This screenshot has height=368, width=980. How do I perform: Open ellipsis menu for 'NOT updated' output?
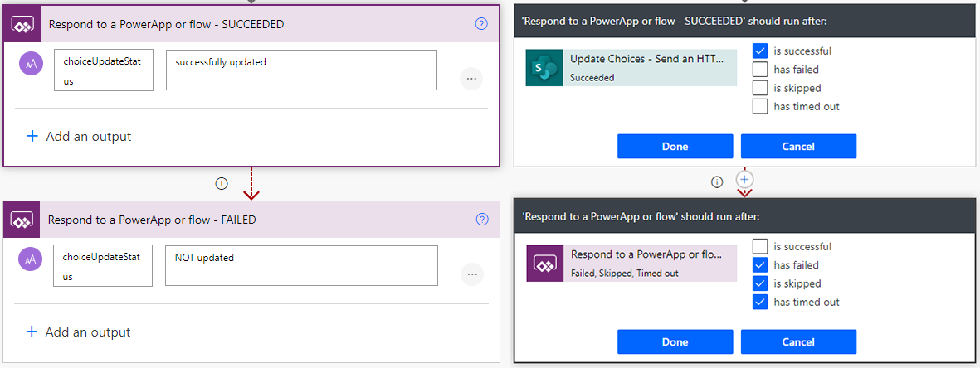click(472, 274)
